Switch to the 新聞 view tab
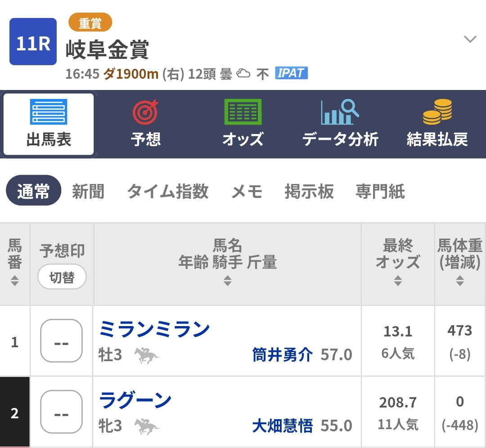Image resolution: width=486 pixels, height=448 pixels. coord(88,192)
